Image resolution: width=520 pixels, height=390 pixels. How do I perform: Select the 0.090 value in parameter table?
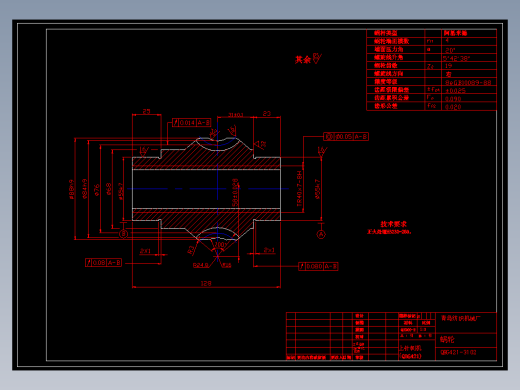(453, 99)
